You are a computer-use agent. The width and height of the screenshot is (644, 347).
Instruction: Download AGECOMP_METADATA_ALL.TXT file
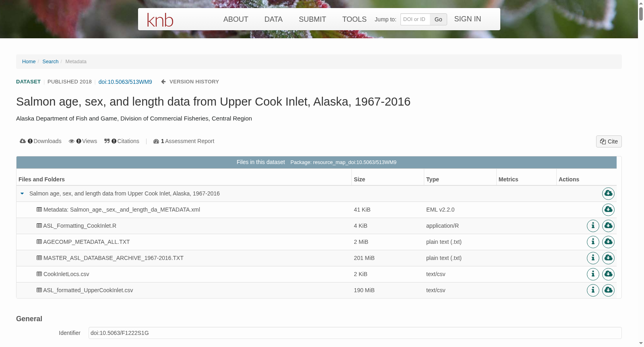pyautogui.click(x=608, y=242)
